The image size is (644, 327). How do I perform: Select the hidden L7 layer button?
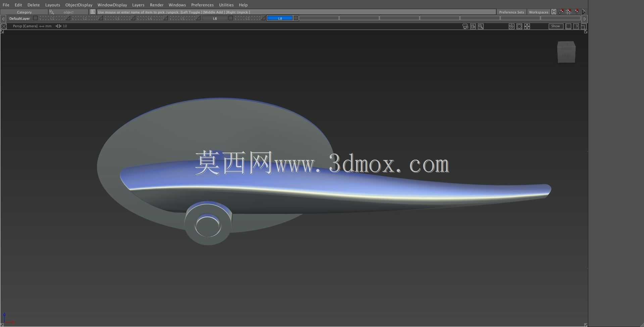[247, 18]
